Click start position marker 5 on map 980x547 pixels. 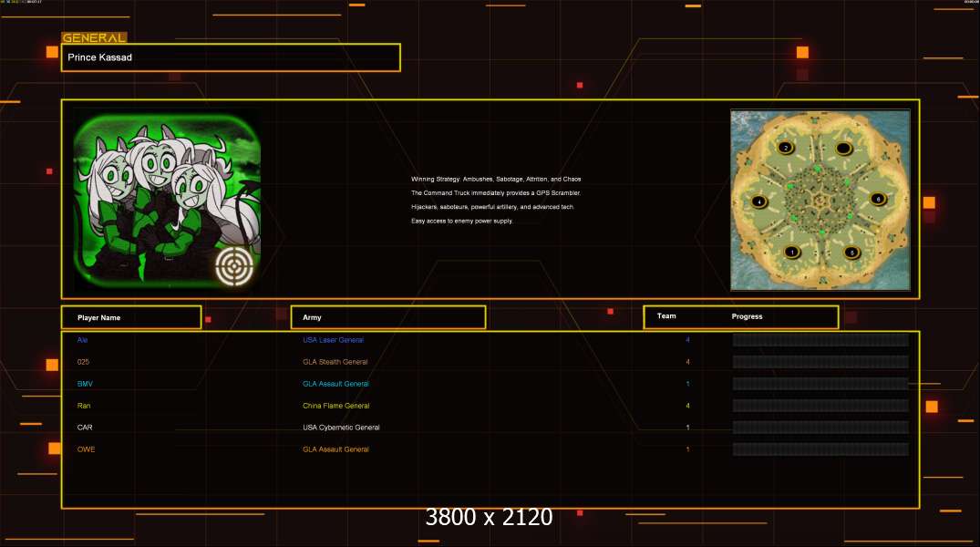[x=851, y=253]
